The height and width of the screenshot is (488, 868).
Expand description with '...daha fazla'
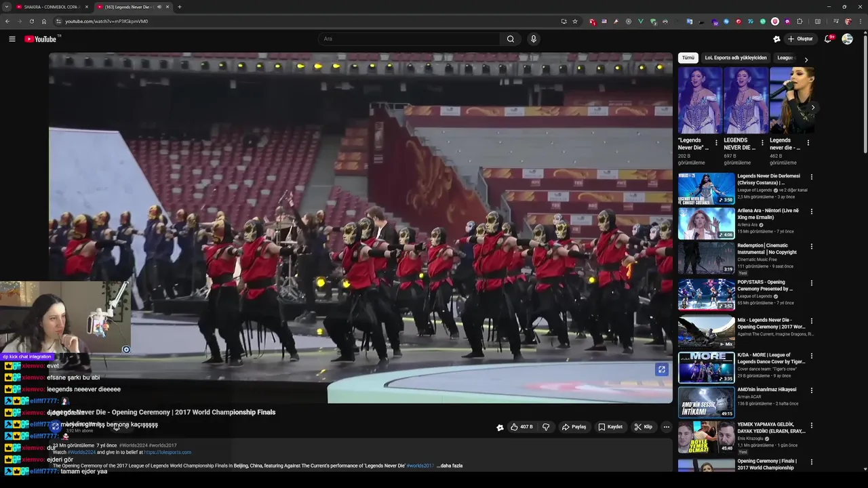(450, 466)
